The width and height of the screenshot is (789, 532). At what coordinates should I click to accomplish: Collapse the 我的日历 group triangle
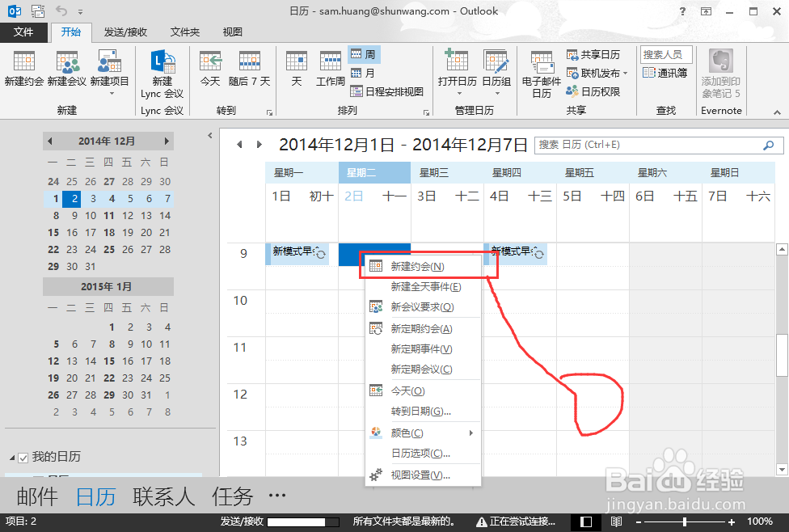click(x=12, y=458)
